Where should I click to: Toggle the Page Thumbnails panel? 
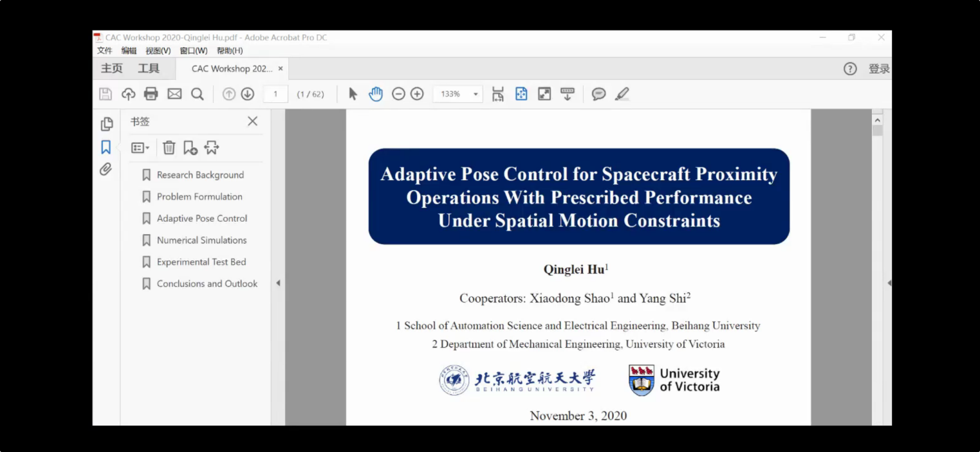click(106, 124)
